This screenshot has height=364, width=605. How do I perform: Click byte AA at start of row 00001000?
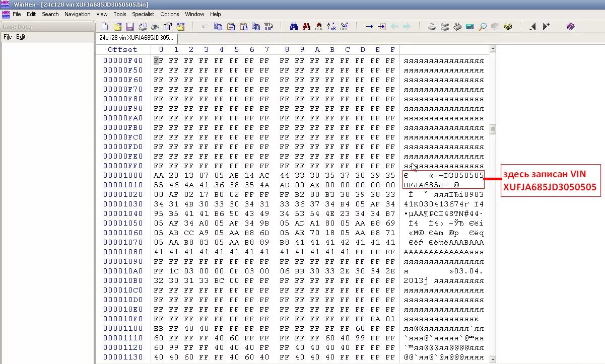(x=158, y=176)
